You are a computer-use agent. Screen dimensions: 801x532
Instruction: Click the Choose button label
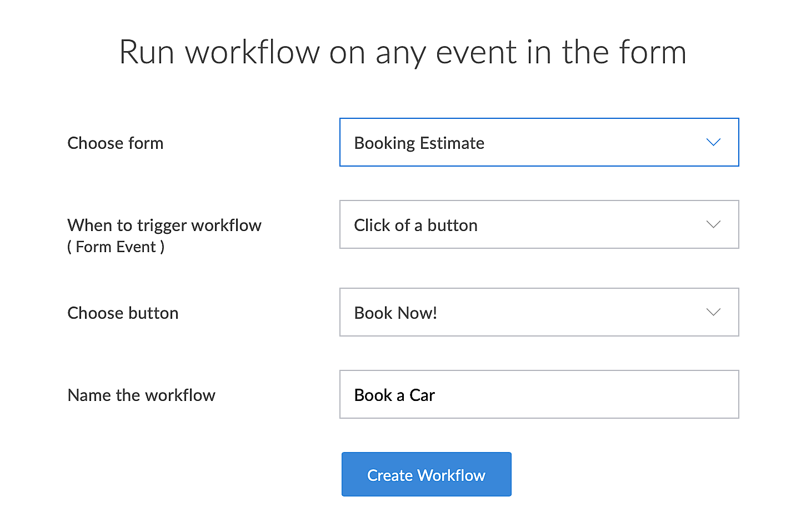pyautogui.click(x=123, y=313)
